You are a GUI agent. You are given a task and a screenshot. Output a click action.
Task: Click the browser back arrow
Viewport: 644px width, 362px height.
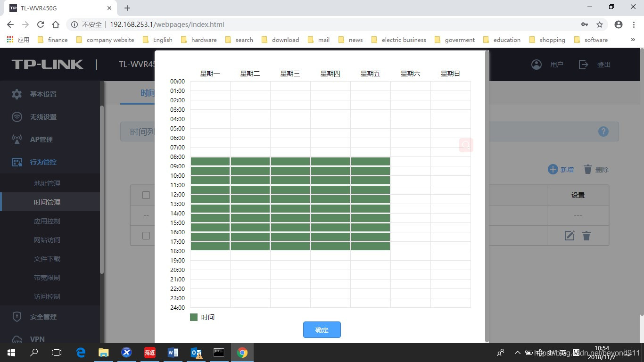pyautogui.click(x=10, y=25)
